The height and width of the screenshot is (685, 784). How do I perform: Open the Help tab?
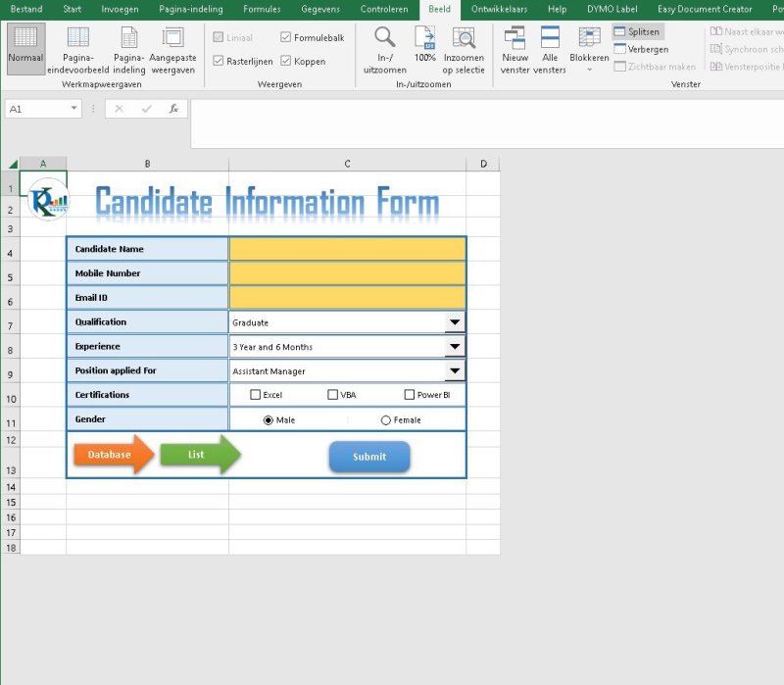(557, 9)
